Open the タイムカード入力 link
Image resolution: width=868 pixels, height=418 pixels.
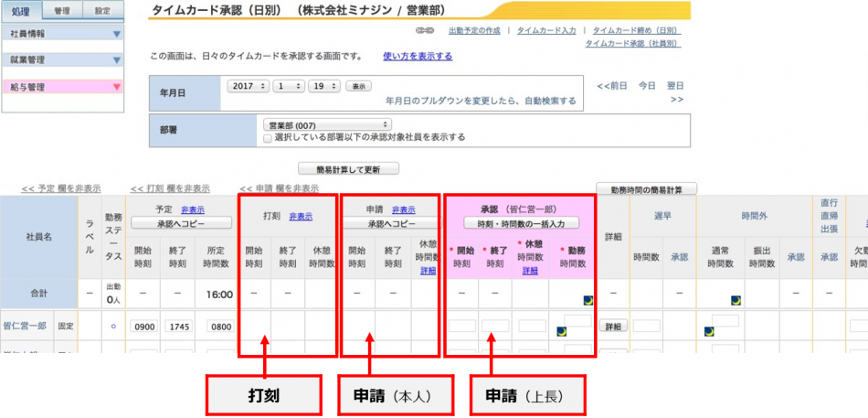click(546, 31)
